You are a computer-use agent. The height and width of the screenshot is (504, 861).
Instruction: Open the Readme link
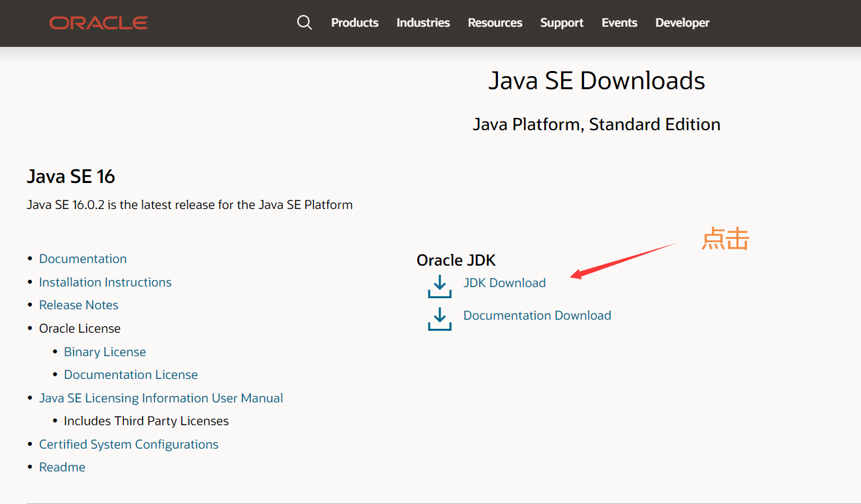62,467
